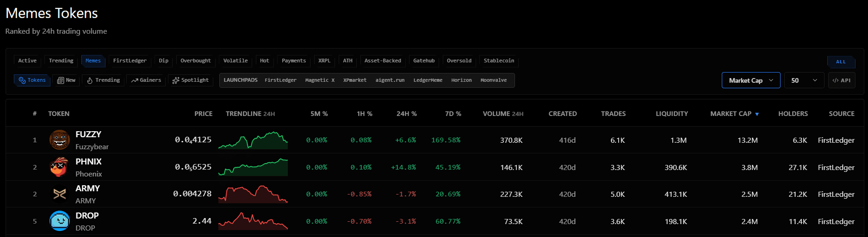Open the New tokens view
Image resolution: width=868 pixels, height=237 pixels.
coord(66,80)
